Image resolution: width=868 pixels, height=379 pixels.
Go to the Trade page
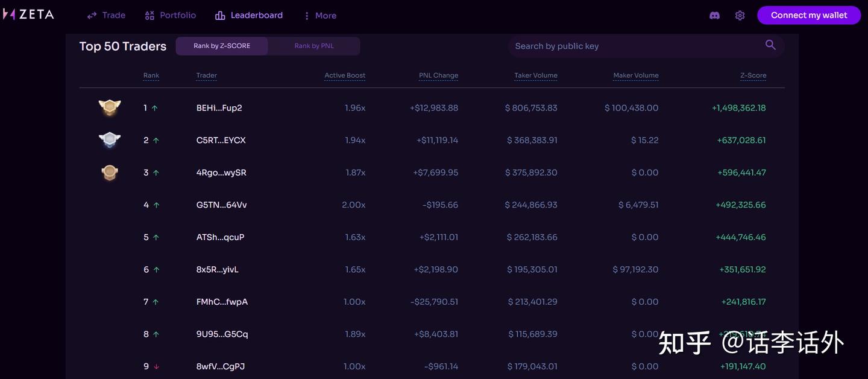[107, 15]
